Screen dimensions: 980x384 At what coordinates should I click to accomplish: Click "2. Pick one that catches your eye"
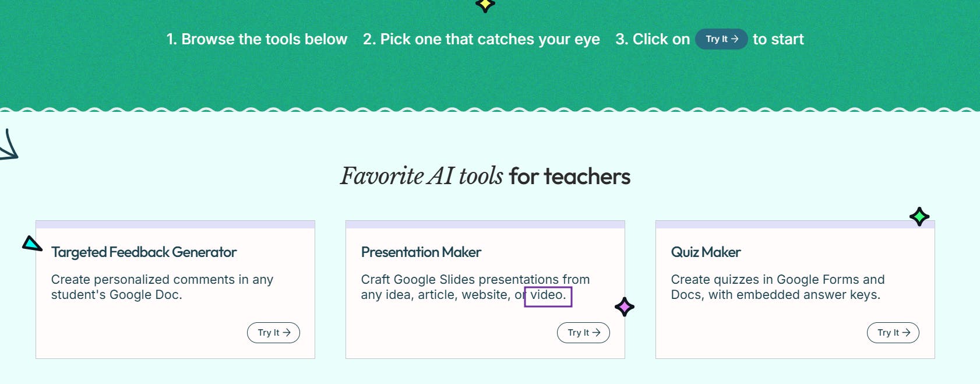tap(481, 39)
